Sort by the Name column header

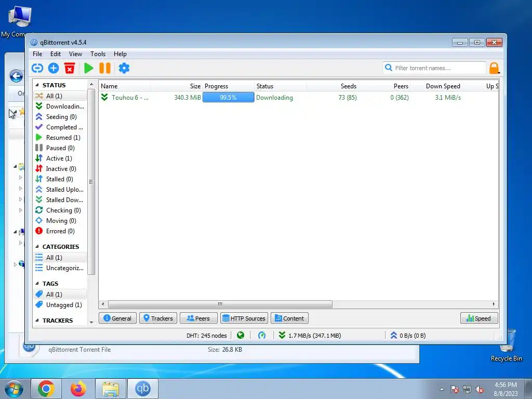(x=124, y=86)
